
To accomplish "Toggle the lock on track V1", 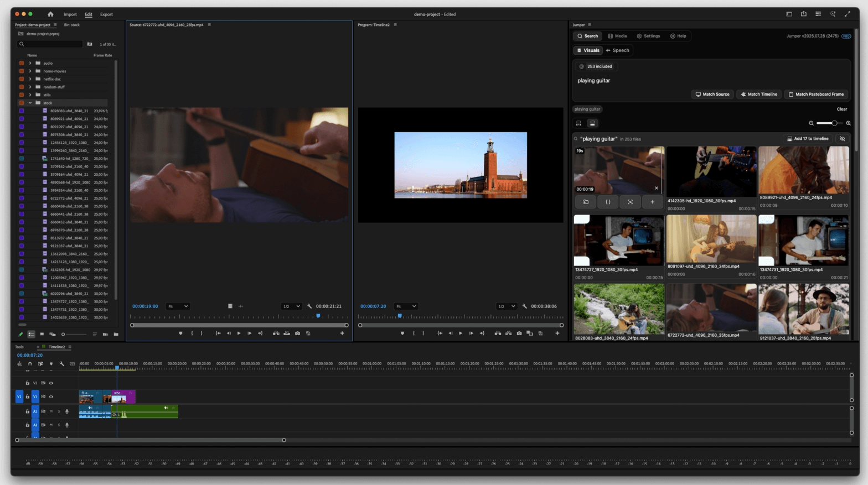I will click(x=27, y=397).
